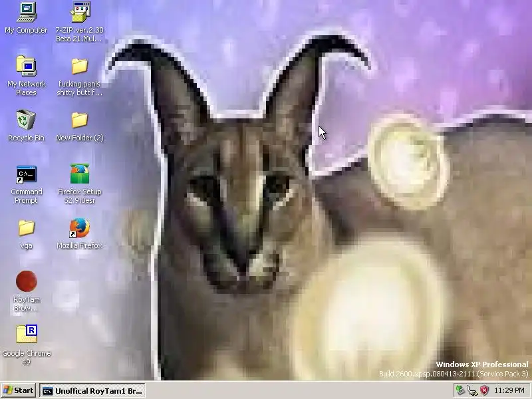Screen dimensions: 532x399
Task: Click the "vga" folder label text
Action: 26,245
